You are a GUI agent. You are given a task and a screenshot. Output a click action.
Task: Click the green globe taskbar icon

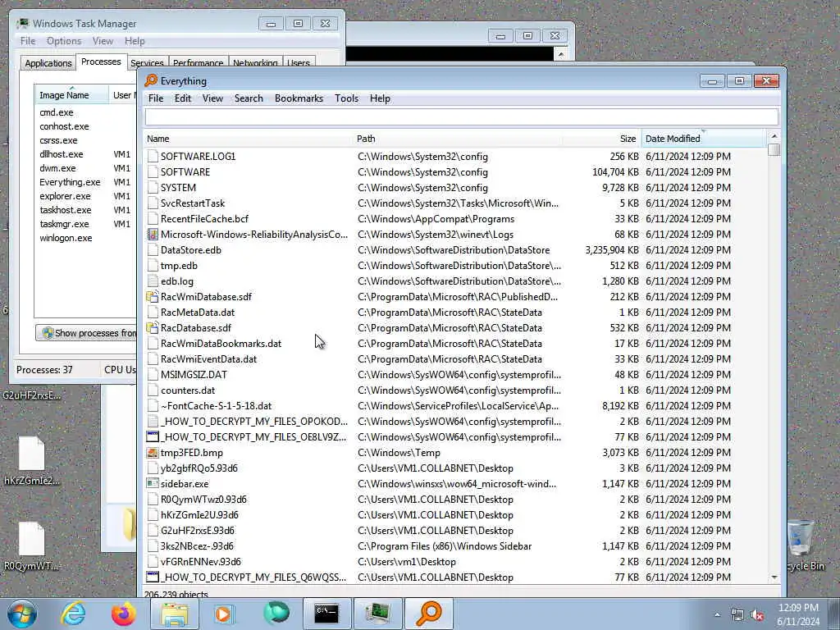click(x=276, y=614)
